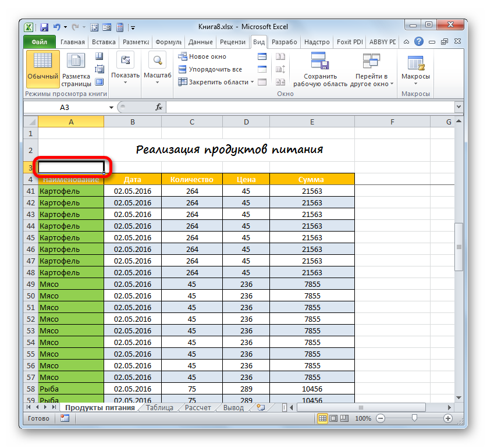Insert a new sheet tab icon
Screen dimensions: 487x448
(x=261, y=407)
